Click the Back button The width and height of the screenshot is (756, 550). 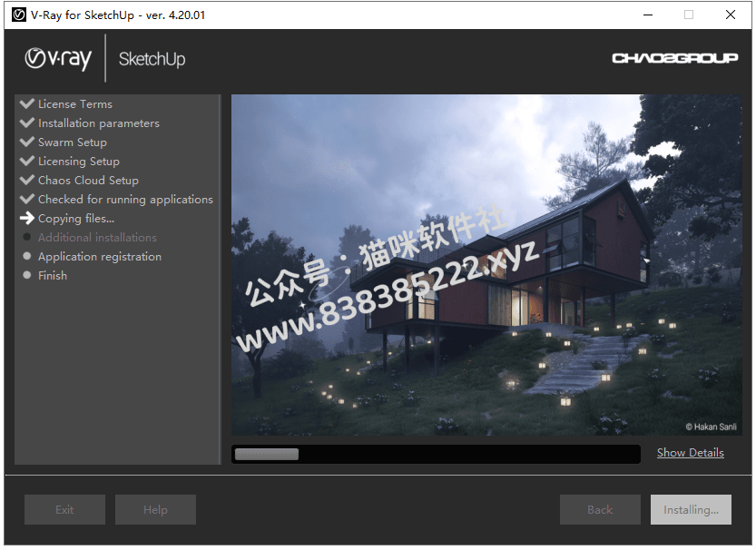click(600, 509)
